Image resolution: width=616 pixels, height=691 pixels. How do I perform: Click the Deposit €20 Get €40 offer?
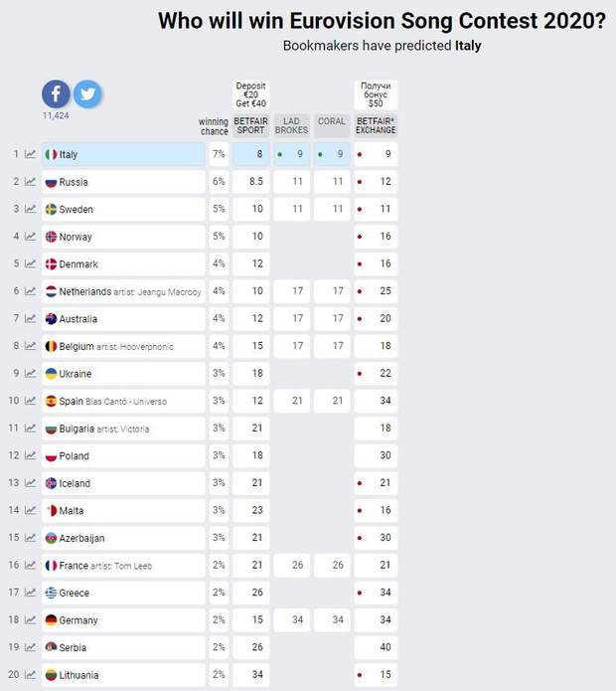[x=250, y=96]
